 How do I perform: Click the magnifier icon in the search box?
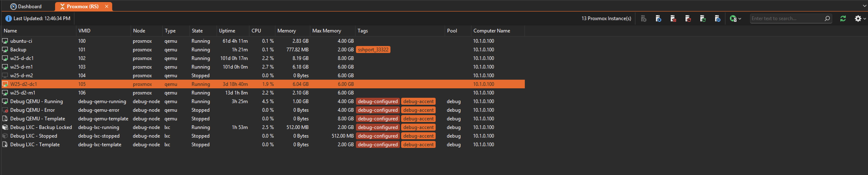click(x=827, y=18)
